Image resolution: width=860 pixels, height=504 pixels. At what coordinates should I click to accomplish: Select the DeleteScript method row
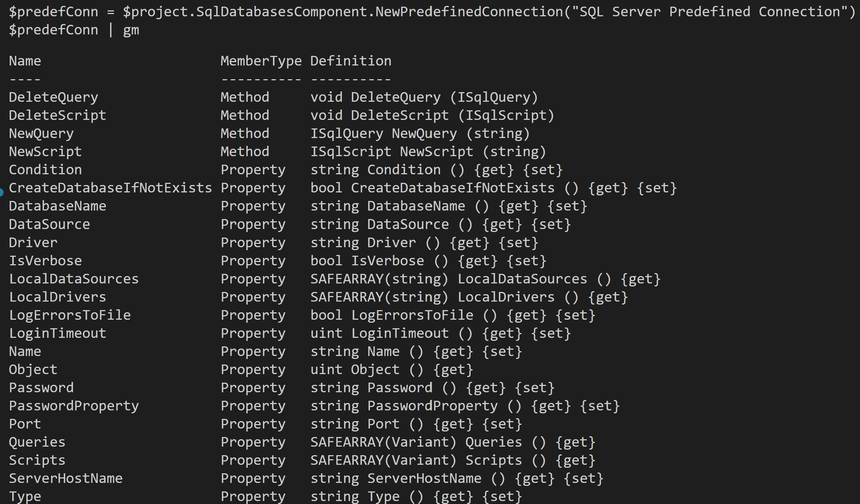tap(57, 115)
